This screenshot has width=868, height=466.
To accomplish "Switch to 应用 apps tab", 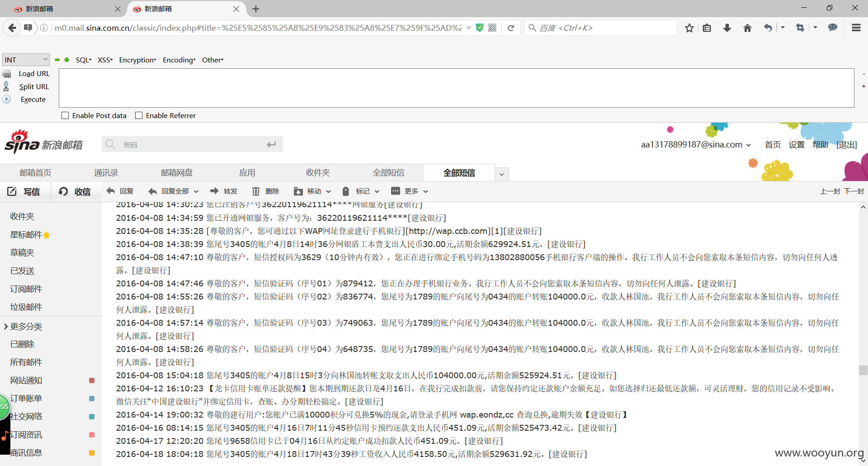I will [x=247, y=173].
